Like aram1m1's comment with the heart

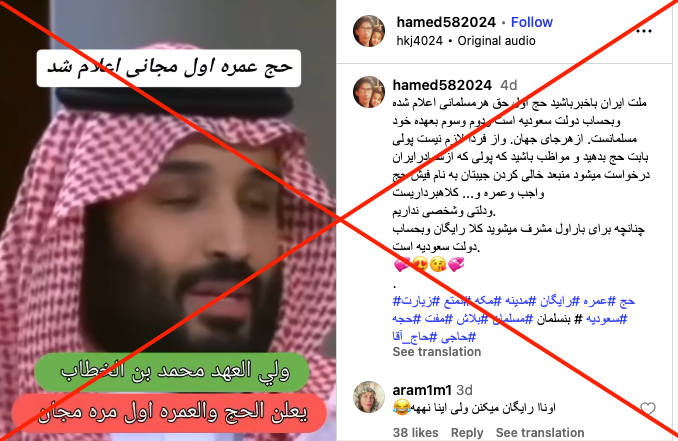click(x=647, y=409)
